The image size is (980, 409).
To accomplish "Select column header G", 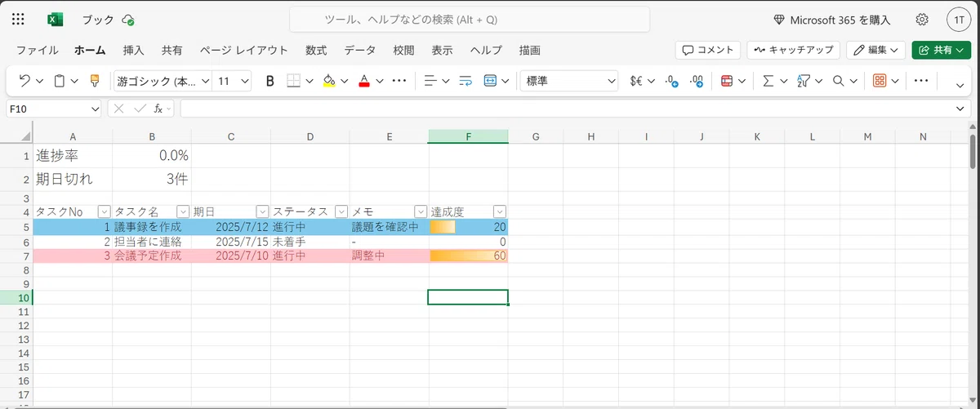I will pos(536,136).
